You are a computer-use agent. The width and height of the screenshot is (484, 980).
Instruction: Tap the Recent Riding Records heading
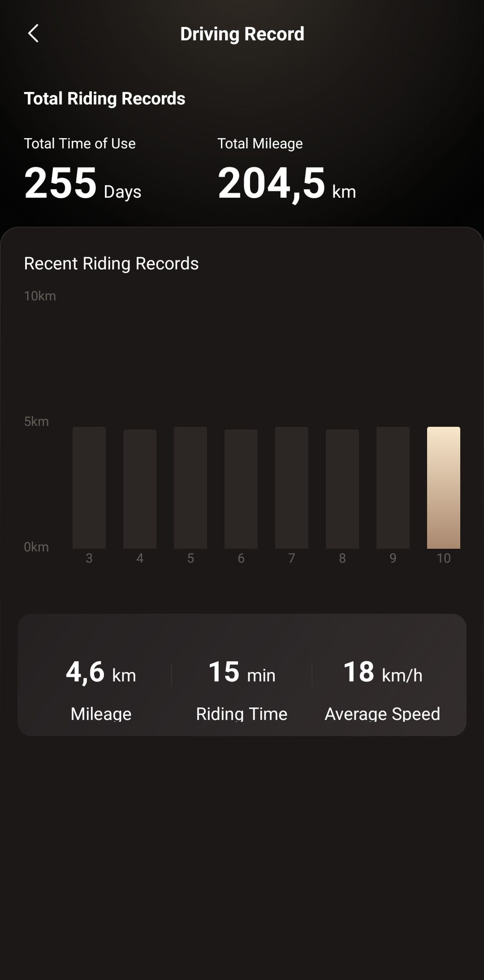coord(111,263)
